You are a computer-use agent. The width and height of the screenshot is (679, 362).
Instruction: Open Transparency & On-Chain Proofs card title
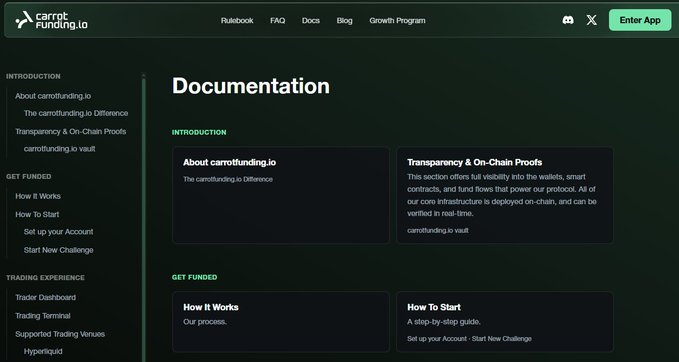point(474,162)
